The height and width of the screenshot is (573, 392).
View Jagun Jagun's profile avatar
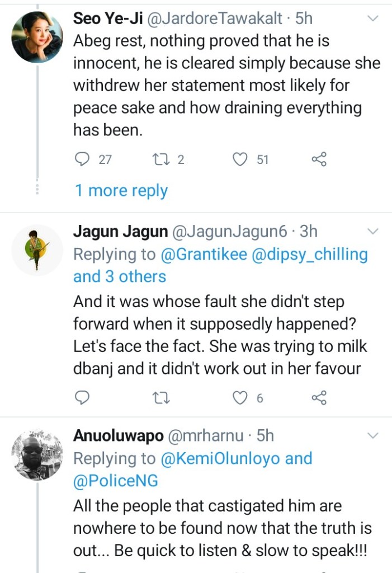pyautogui.click(x=37, y=250)
